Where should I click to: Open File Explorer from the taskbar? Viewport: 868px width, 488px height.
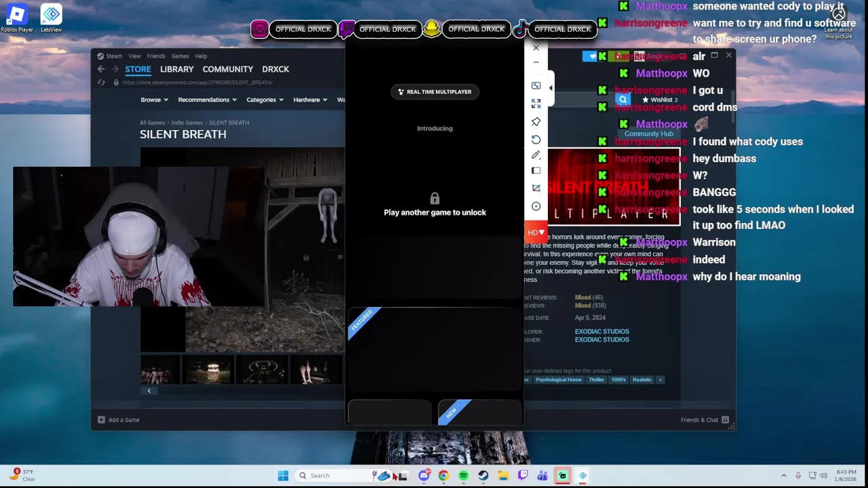[x=502, y=476]
